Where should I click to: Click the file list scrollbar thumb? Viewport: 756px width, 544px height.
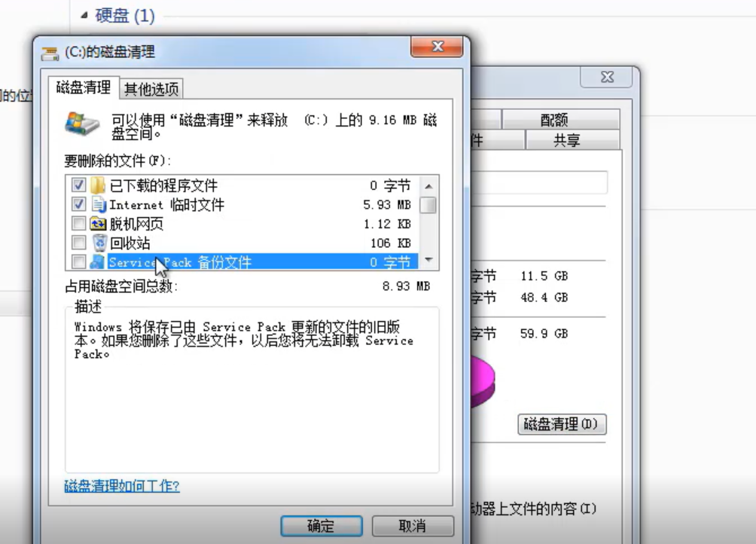point(428,205)
